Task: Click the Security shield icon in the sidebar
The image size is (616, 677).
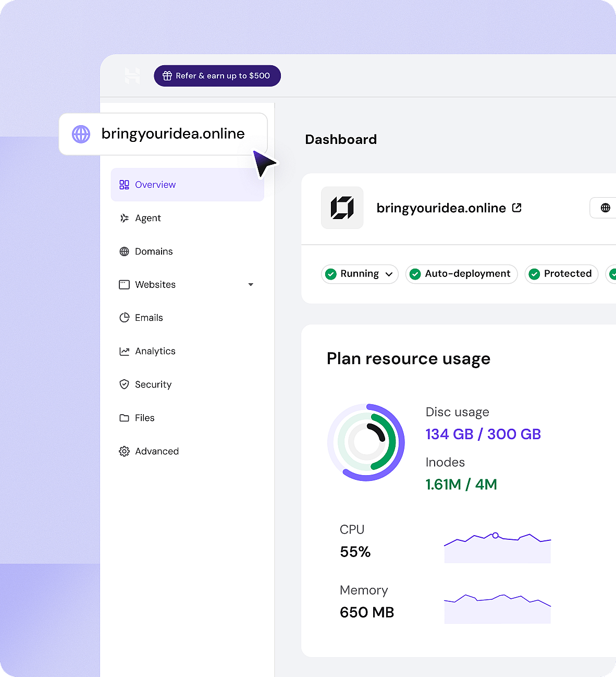Action: pyautogui.click(x=124, y=384)
